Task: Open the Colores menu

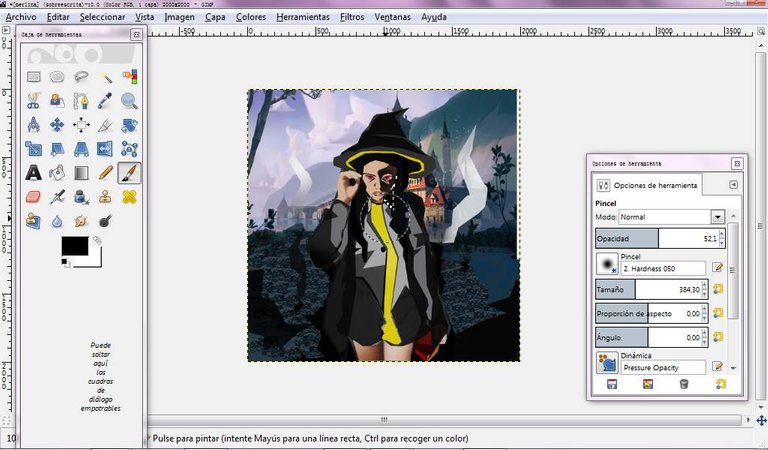Action: pos(251,17)
